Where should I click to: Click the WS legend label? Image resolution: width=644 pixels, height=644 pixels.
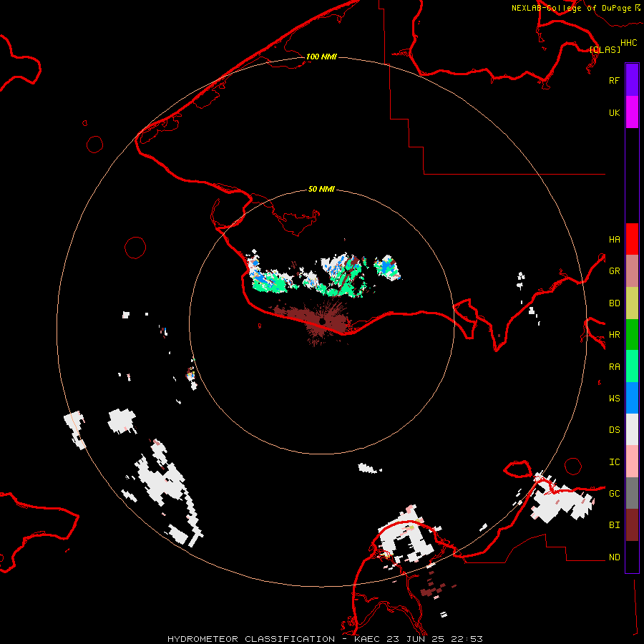coord(614,398)
